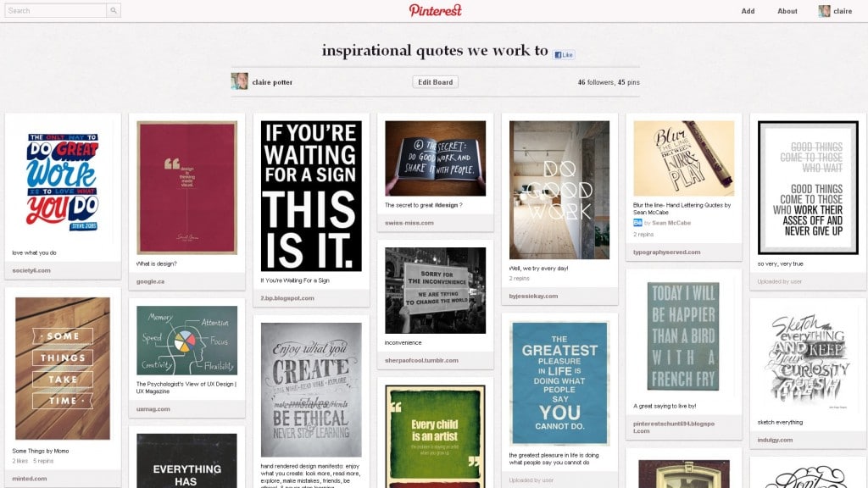
Task: Click the Facebook Like button
Action: [564, 55]
